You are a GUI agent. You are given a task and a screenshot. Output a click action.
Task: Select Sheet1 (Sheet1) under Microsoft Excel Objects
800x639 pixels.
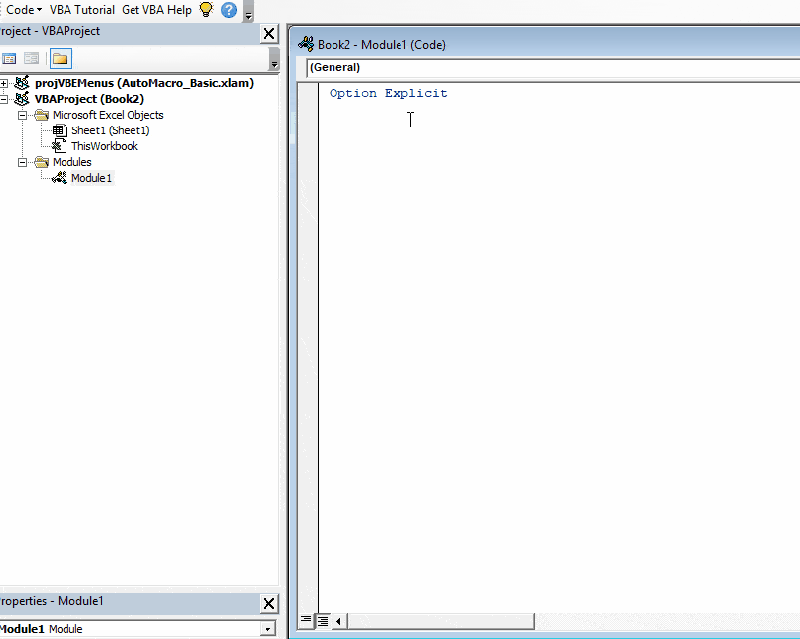point(109,130)
